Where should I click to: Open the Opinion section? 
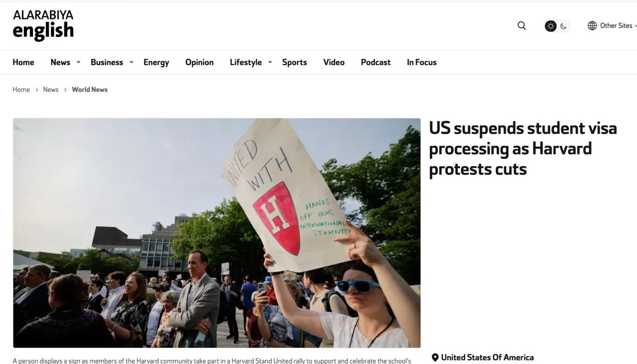199,62
